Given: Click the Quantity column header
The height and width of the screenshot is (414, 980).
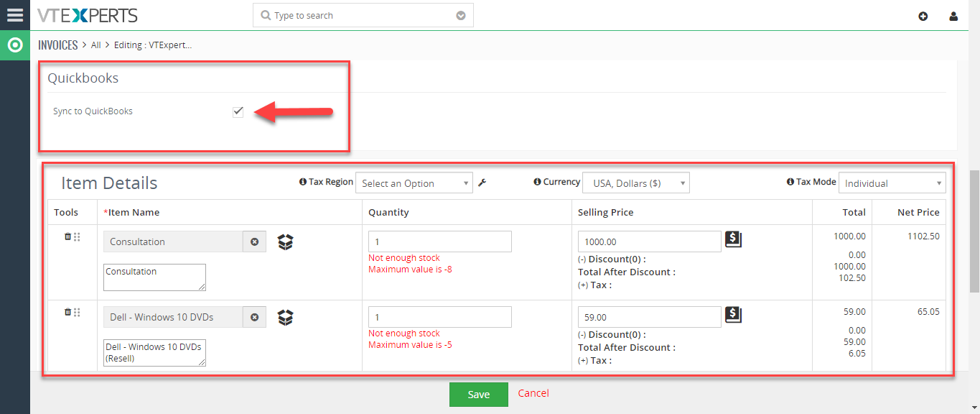Looking at the screenshot, I should (388, 212).
